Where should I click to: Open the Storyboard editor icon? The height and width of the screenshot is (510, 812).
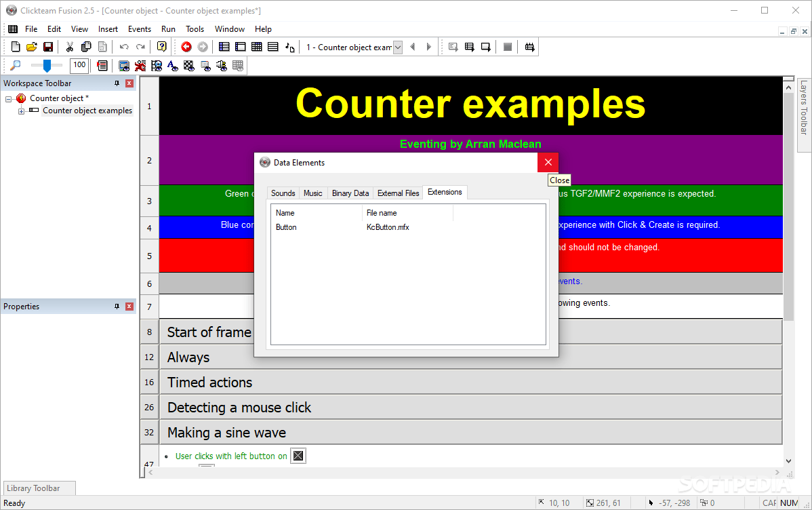[224, 47]
